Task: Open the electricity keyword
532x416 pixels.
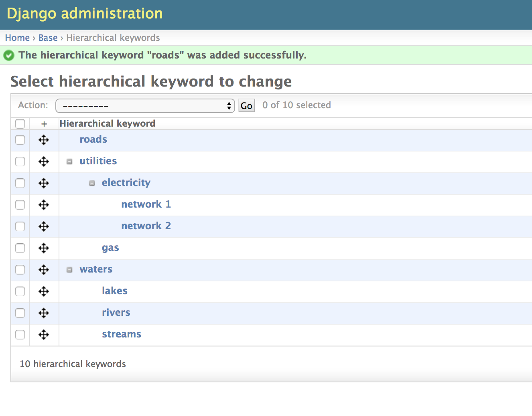Action: pyautogui.click(x=126, y=183)
